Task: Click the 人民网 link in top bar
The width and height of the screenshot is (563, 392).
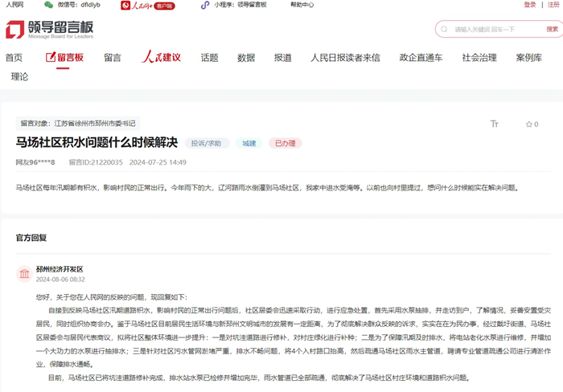Action: point(14,5)
